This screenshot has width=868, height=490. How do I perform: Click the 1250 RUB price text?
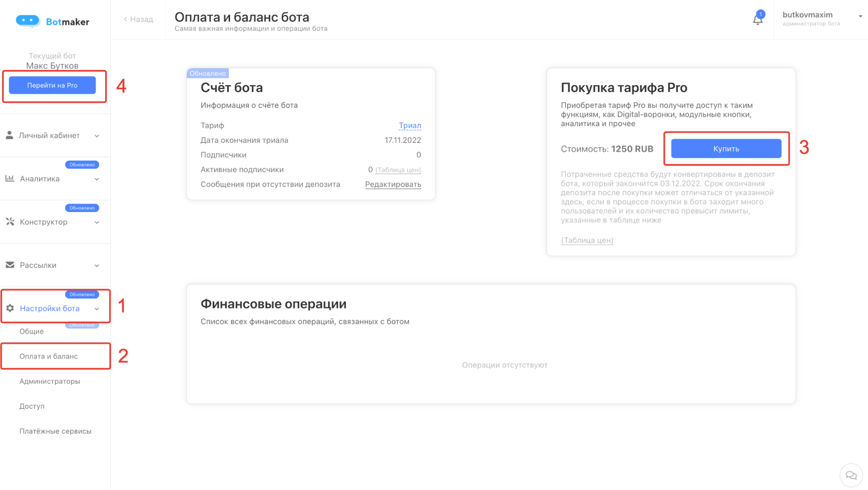[632, 149]
